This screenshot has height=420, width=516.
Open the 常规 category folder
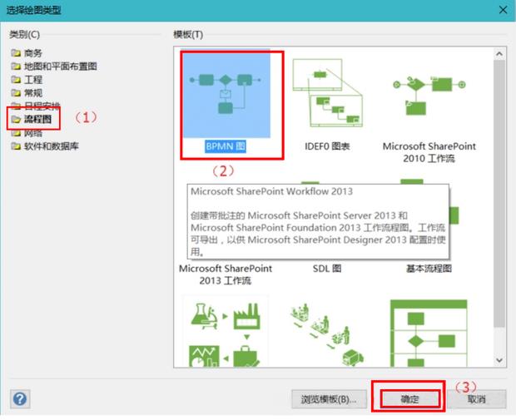pyautogui.click(x=27, y=93)
